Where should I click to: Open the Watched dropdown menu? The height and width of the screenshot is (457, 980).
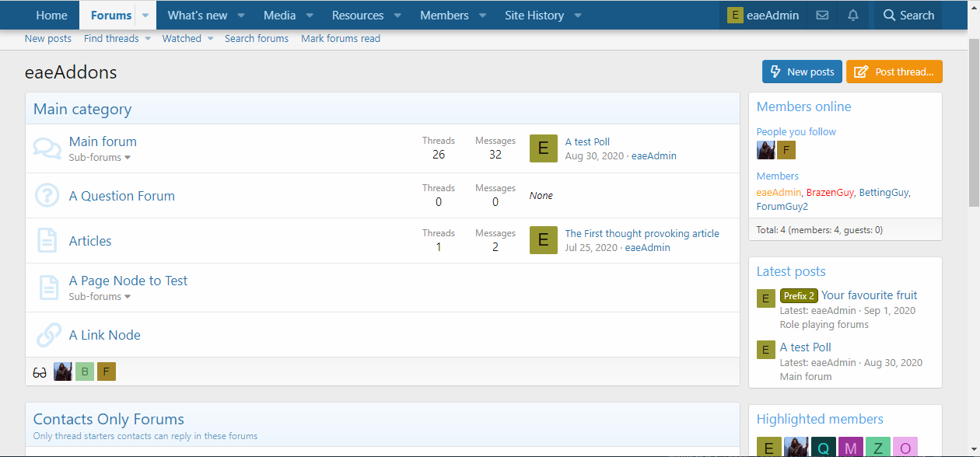click(x=187, y=39)
